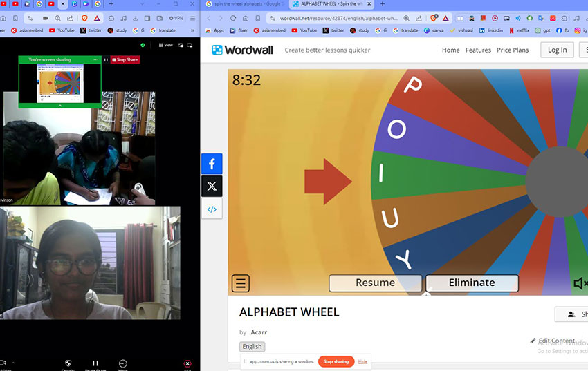Resume the spinning wheel

(x=376, y=283)
